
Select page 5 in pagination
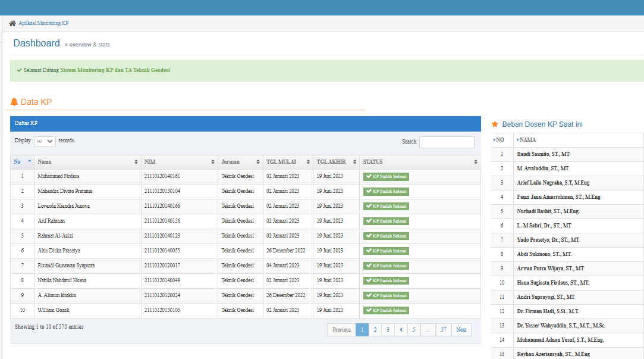tap(414, 330)
